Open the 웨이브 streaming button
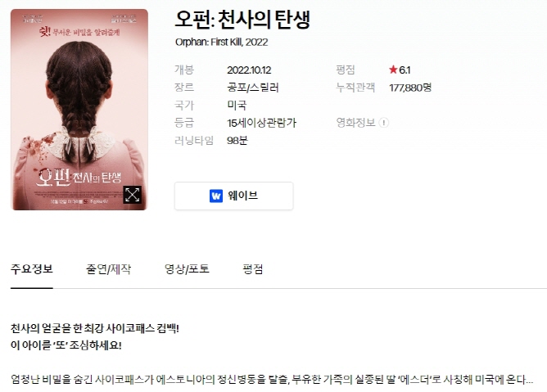The height and width of the screenshot is (392, 547). pyautogui.click(x=233, y=196)
